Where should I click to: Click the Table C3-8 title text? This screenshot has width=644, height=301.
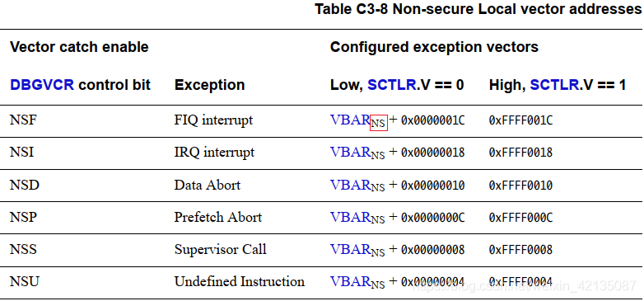[478, 9]
